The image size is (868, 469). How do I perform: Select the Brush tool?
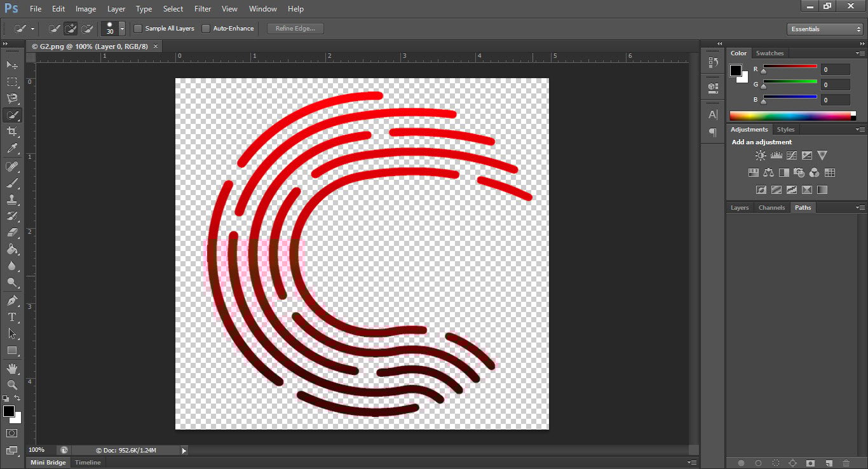tap(12, 183)
